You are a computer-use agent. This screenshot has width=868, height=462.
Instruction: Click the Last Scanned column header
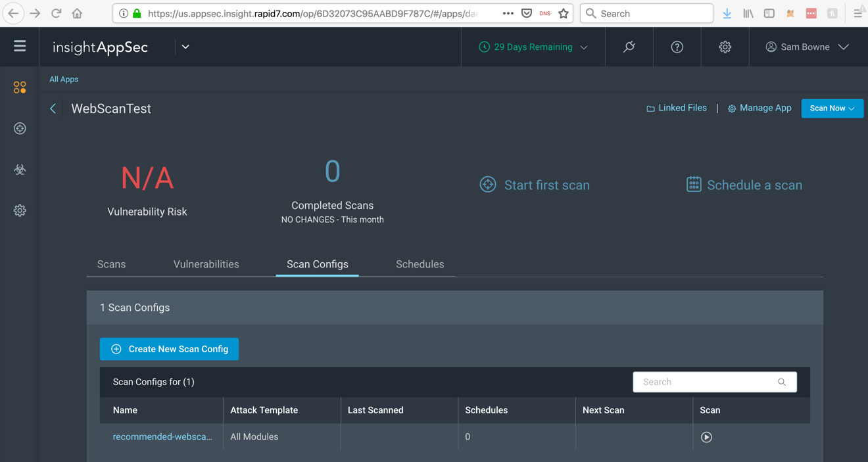pos(375,410)
